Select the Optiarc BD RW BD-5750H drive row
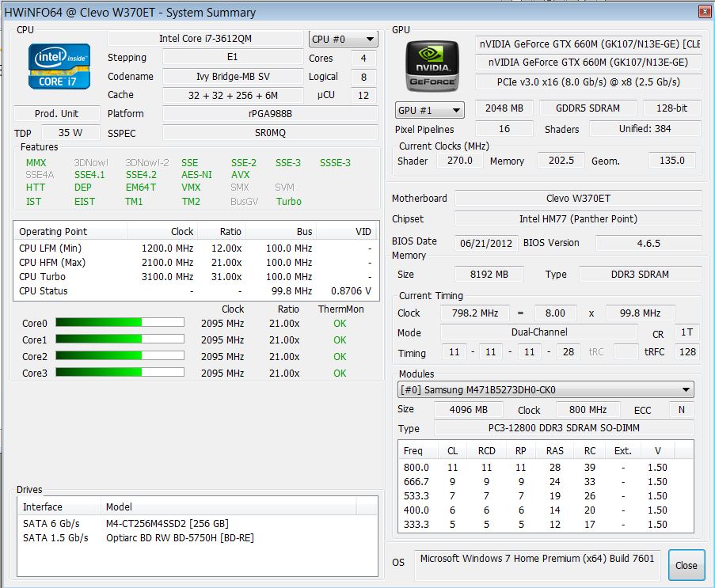Viewport: 715px width, 588px height. click(x=197, y=538)
